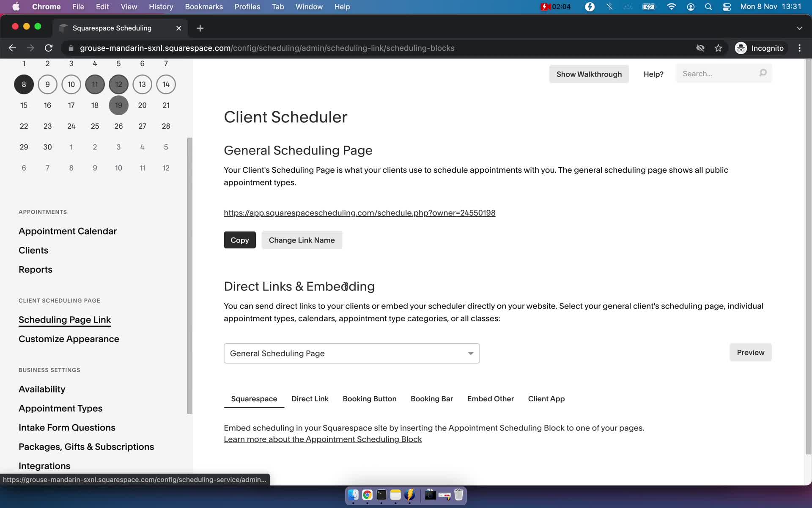Copy the scheduling page link
The width and height of the screenshot is (812, 508).
pos(240,240)
